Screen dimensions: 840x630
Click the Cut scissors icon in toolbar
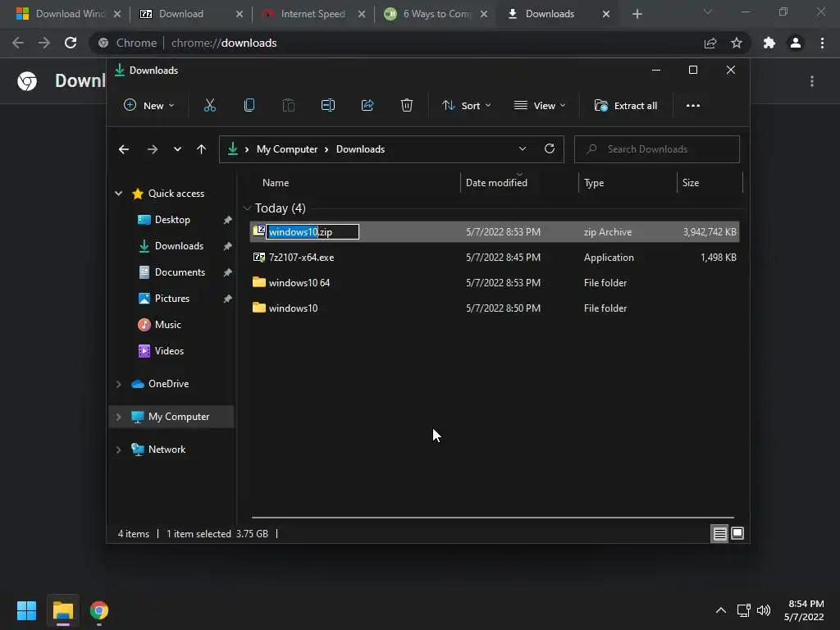pos(209,106)
